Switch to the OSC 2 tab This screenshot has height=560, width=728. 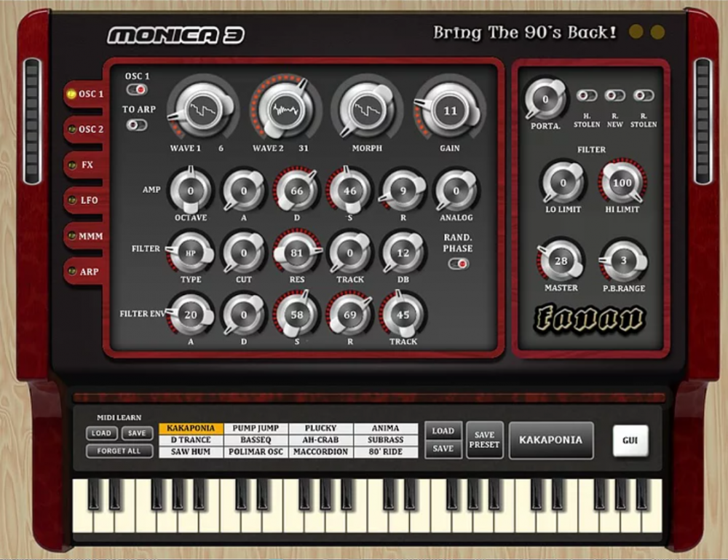pos(87,130)
